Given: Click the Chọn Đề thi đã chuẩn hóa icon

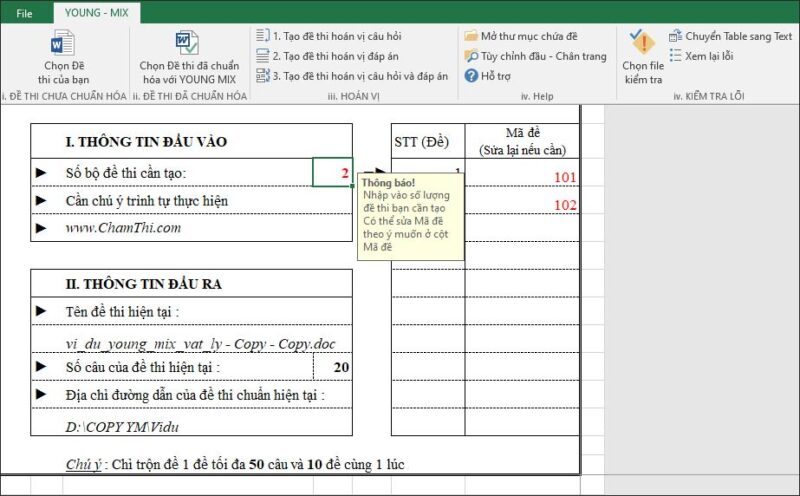Looking at the screenshot, I should tap(186, 44).
